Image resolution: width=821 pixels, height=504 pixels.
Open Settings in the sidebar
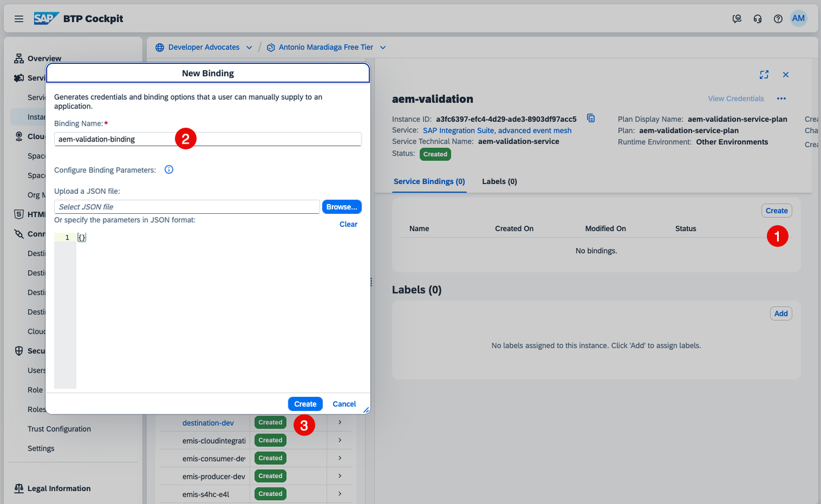[41, 448]
